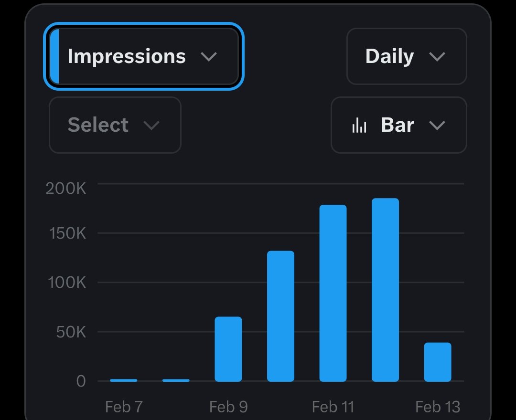Click the Feb 13 date label
516x420 pixels.
click(438, 407)
